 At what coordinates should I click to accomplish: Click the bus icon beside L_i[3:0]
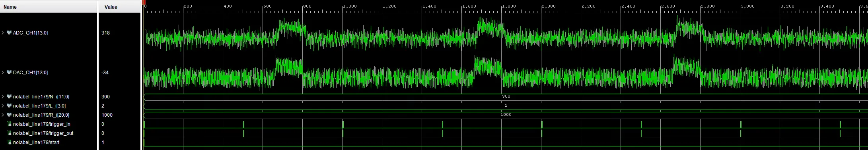9,106
